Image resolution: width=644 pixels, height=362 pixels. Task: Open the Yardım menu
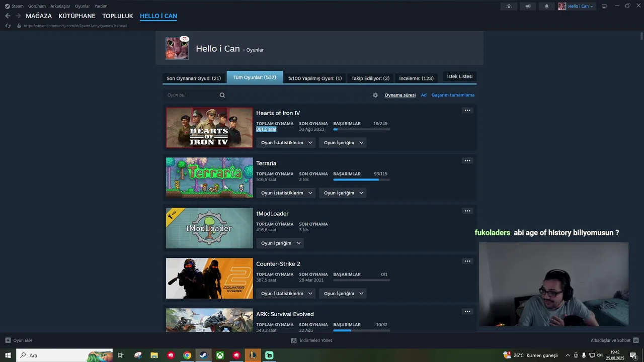[x=101, y=6]
